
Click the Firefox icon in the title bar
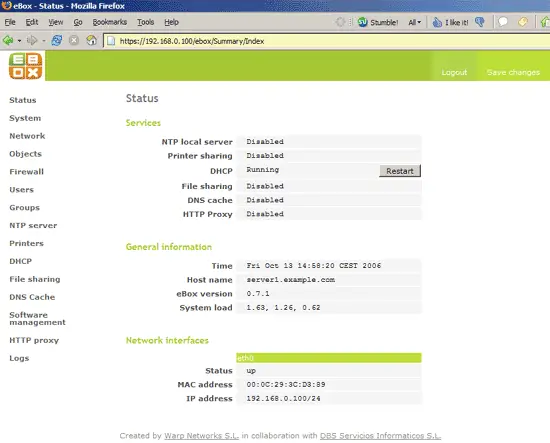(6, 5)
